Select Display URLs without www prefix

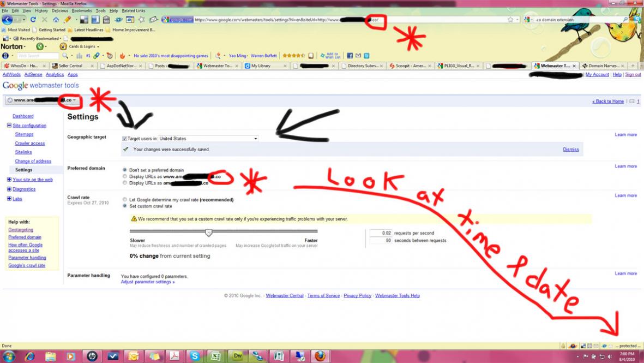tap(124, 183)
